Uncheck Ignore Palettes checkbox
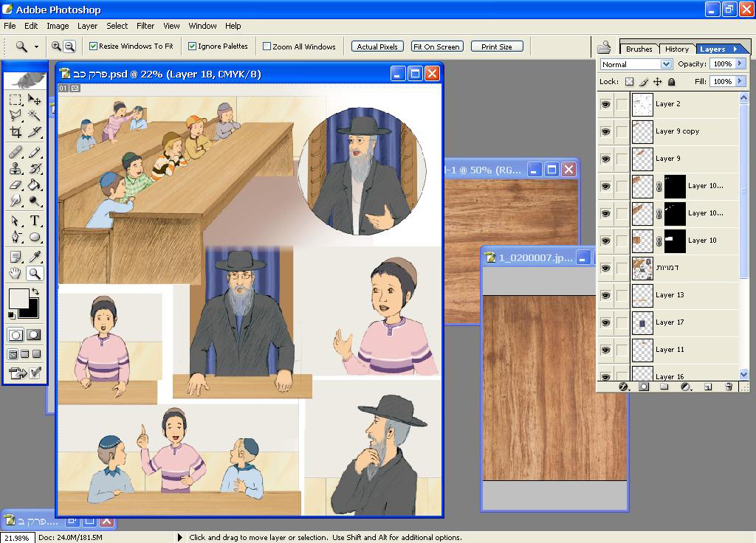The width and height of the screenshot is (756, 543). point(193,46)
